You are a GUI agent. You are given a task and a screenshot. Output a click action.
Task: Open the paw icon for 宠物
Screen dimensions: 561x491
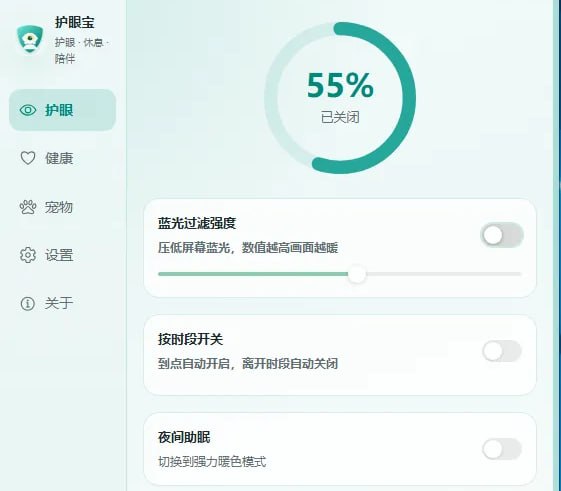click(x=28, y=207)
